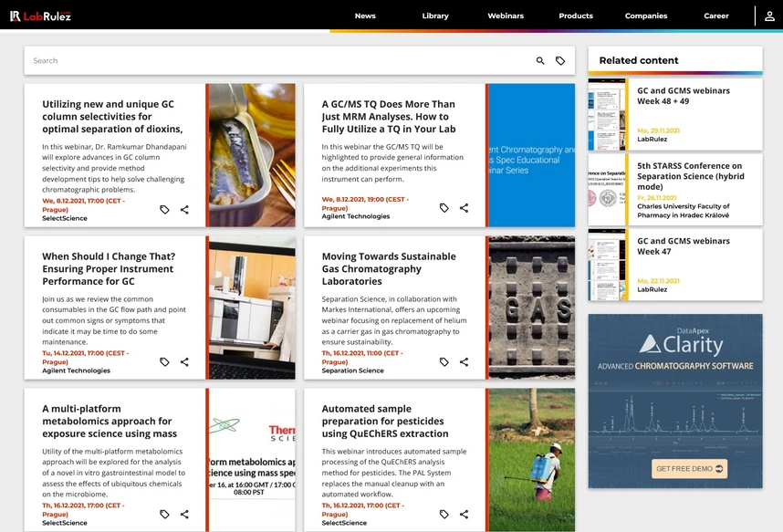Screen dimensions: 783x532
Task: Click 'Charles University Faculty of Pharmacy' text
Action: click(x=684, y=211)
